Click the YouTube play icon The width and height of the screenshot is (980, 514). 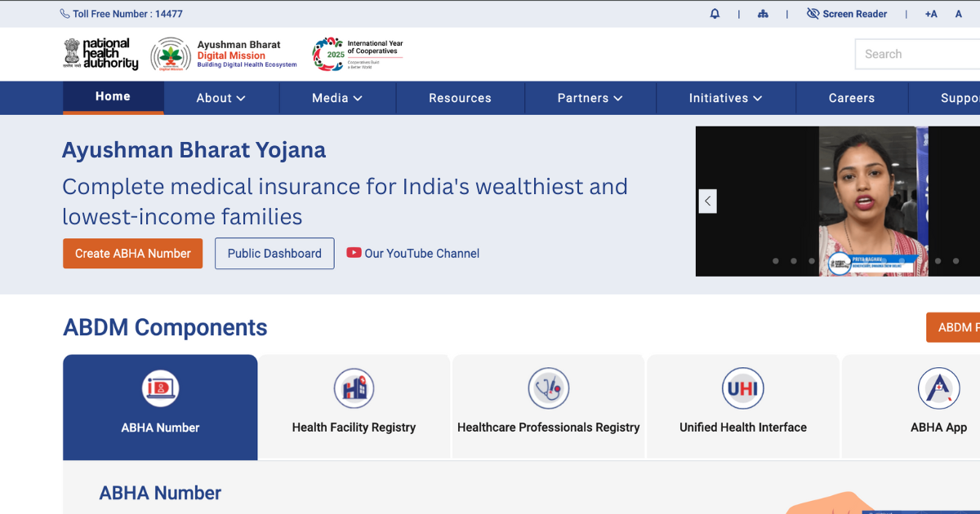(354, 253)
